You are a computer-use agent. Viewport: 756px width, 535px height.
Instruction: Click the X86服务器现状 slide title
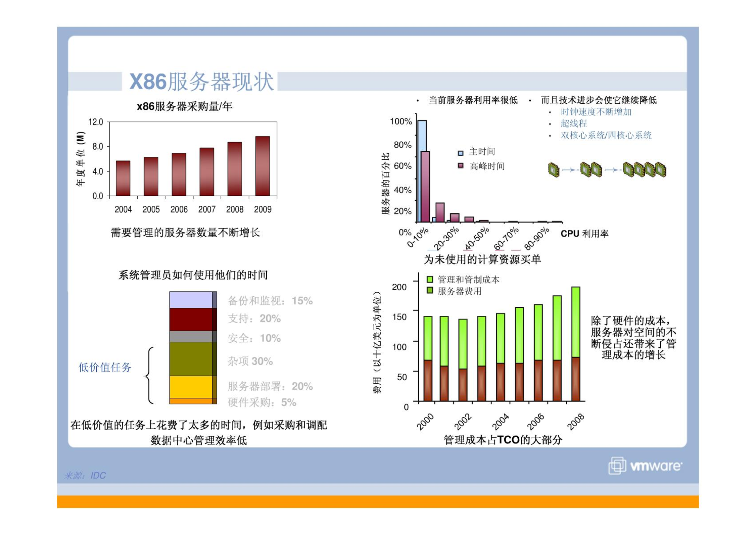click(x=201, y=82)
